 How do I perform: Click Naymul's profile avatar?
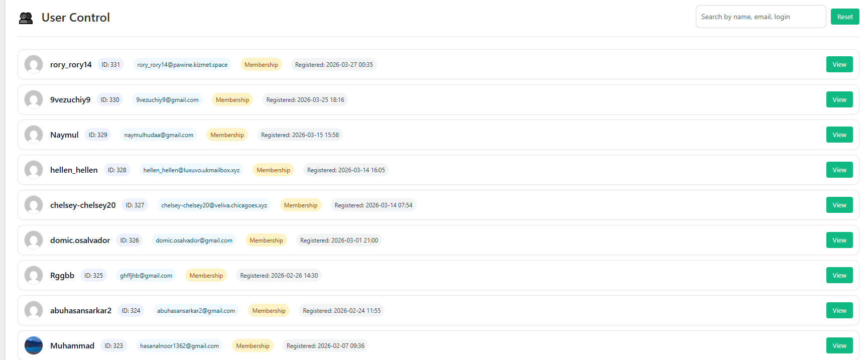tap(34, 135)
